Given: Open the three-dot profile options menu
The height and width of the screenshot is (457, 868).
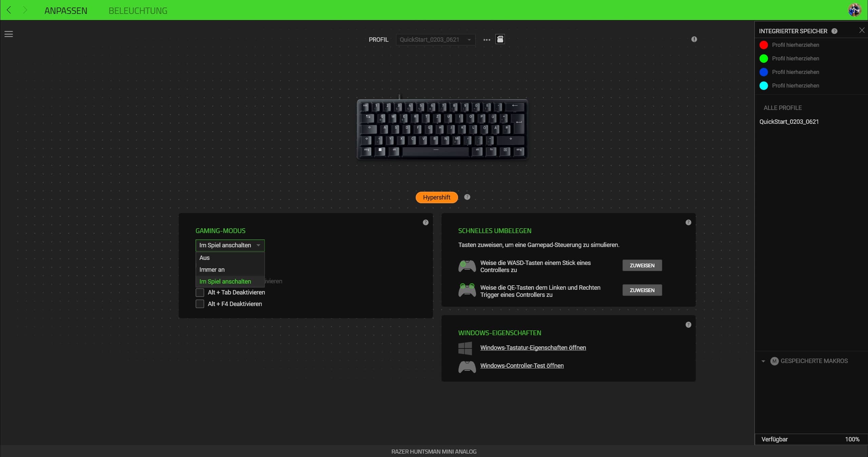Looking at the screenshot, I should pos(487,40).
